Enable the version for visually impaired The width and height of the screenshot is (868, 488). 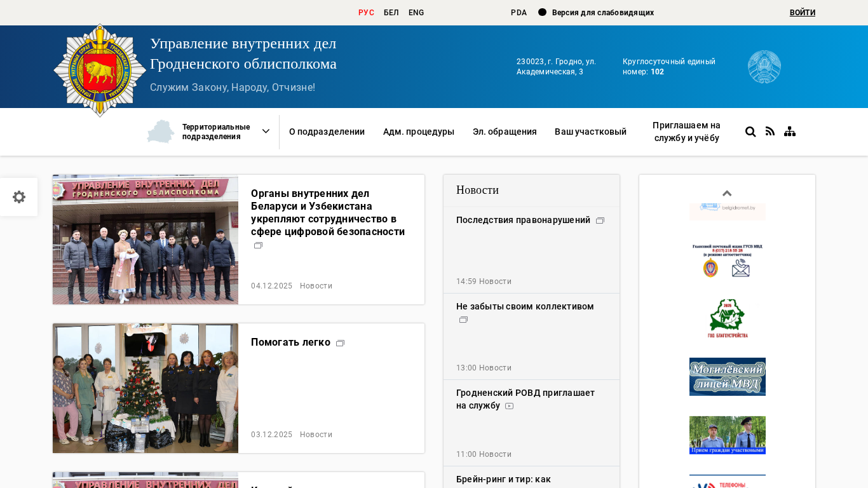603,13
